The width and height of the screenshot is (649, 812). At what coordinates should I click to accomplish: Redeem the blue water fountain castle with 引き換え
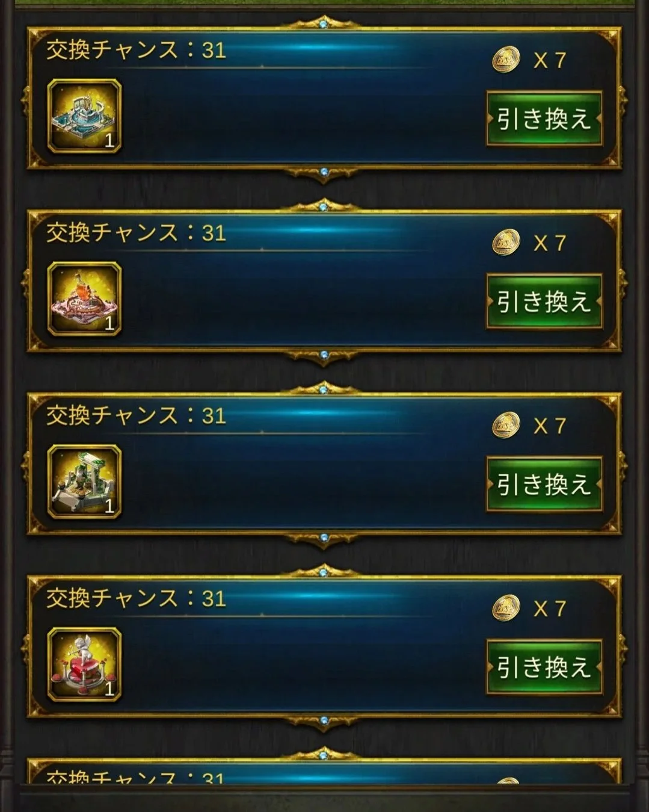coord(544,119)
